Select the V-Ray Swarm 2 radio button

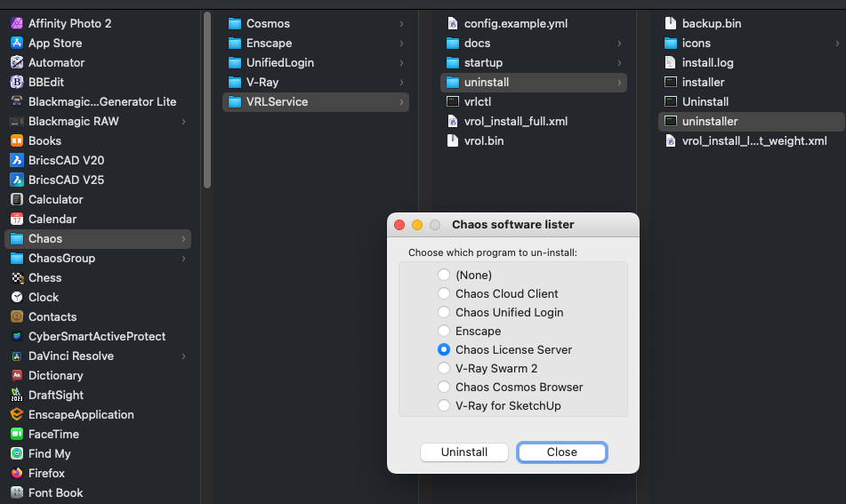444,368
